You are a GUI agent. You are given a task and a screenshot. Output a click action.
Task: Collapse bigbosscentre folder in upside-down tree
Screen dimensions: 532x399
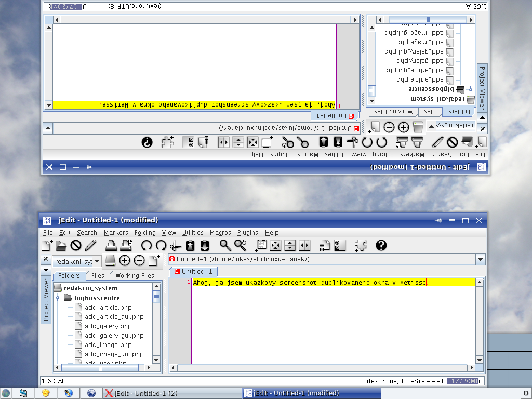[x=471, y=89]
